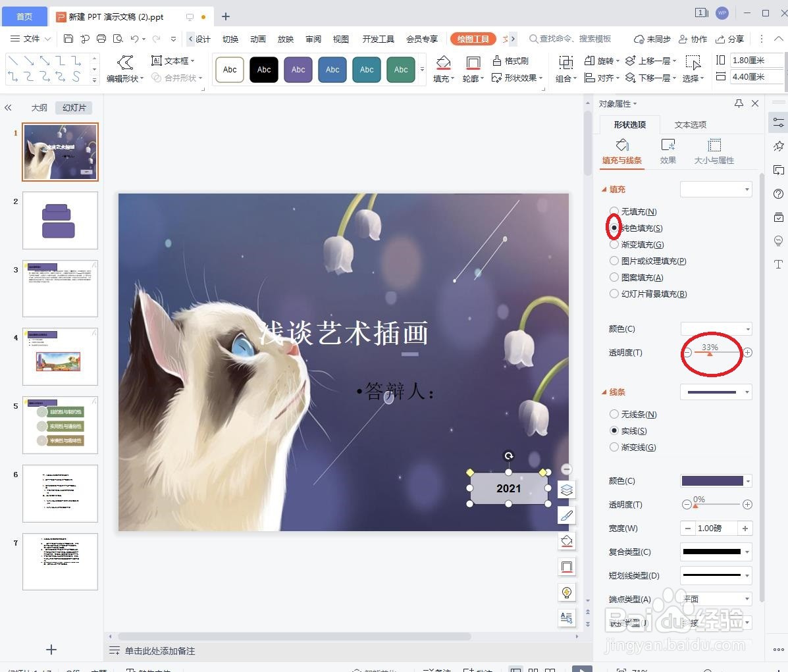This screenshot has height=672, width=788.
Task: Open the 复合类型 compound type dropdown
Action: click(716, 552)
